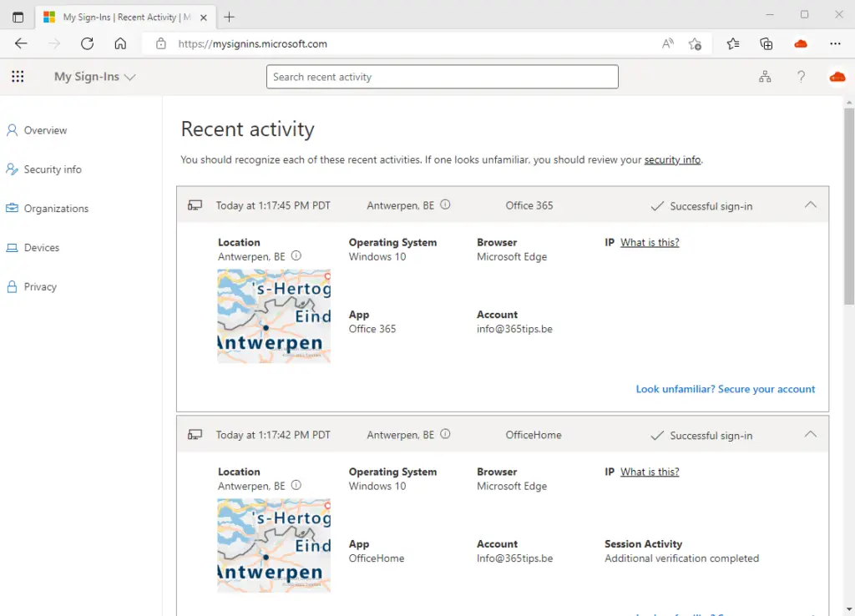The width and height of the screenshot is (855, 616).
Task: Open the Favorites list icon
Action: pyautogui.click(x=733, y=43)
